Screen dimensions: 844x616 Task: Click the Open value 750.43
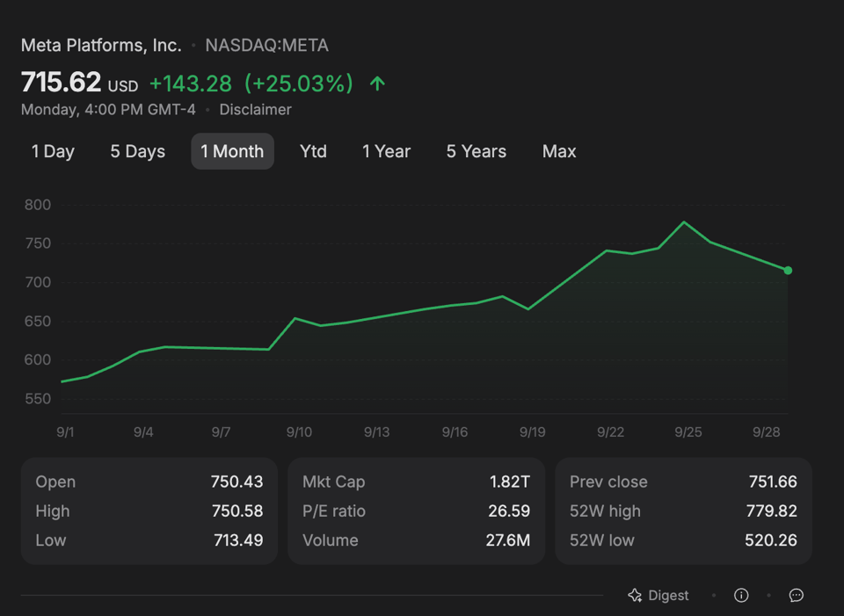click(x=236, y=482)
